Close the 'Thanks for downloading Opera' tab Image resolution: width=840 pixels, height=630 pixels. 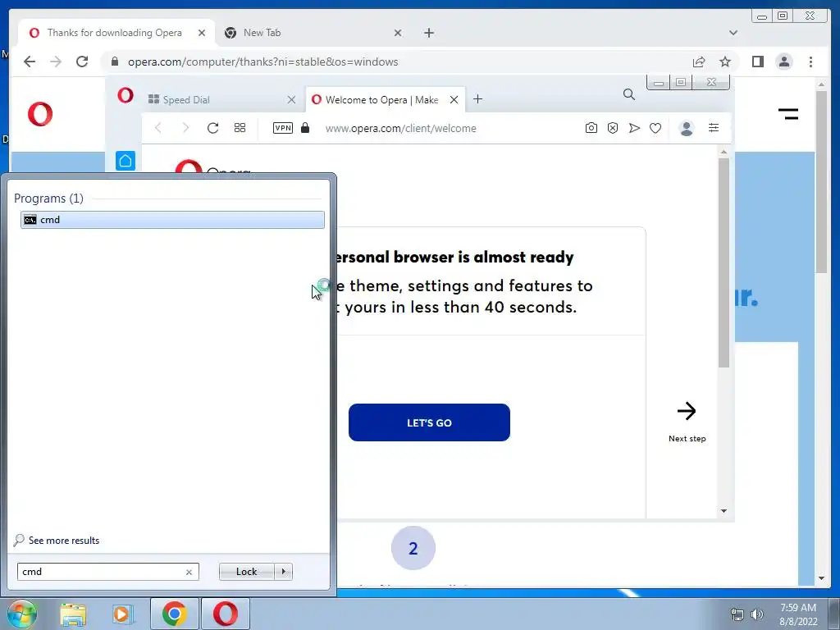click(x=202, y=33)
